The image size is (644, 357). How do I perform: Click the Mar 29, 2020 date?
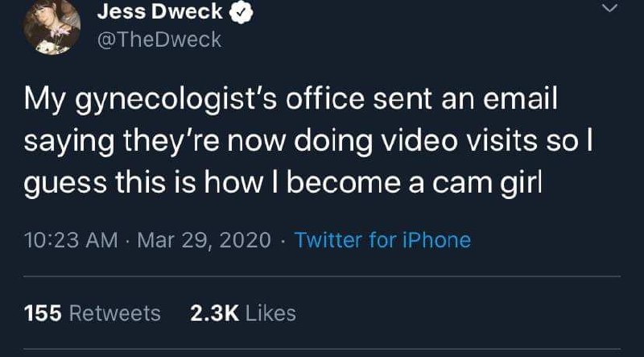pyautogui.click(x=204, y=240)
